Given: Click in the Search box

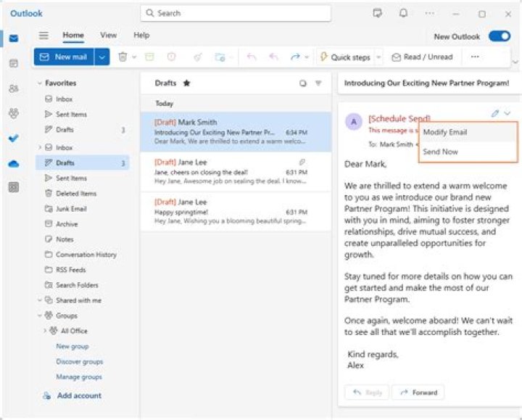Looking at the screenshot, I should (236, 13).
